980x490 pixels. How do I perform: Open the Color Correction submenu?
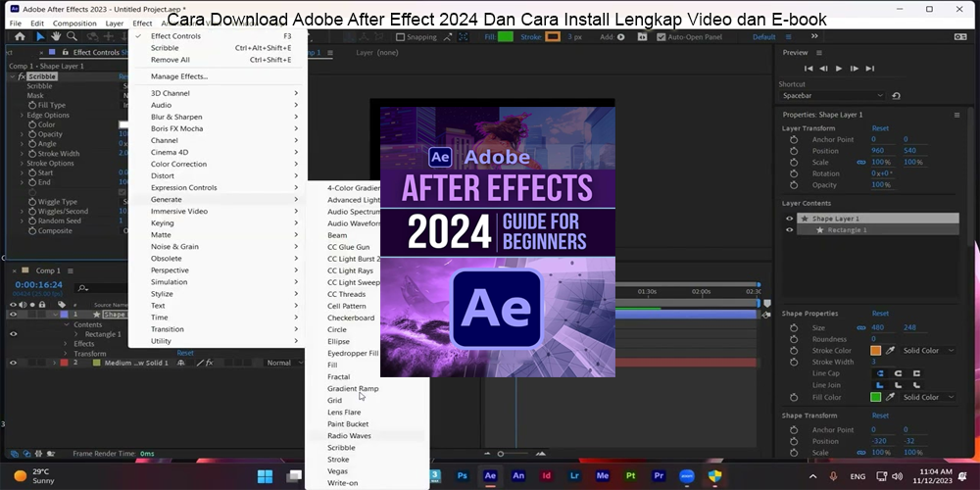(x=218, y=164)
